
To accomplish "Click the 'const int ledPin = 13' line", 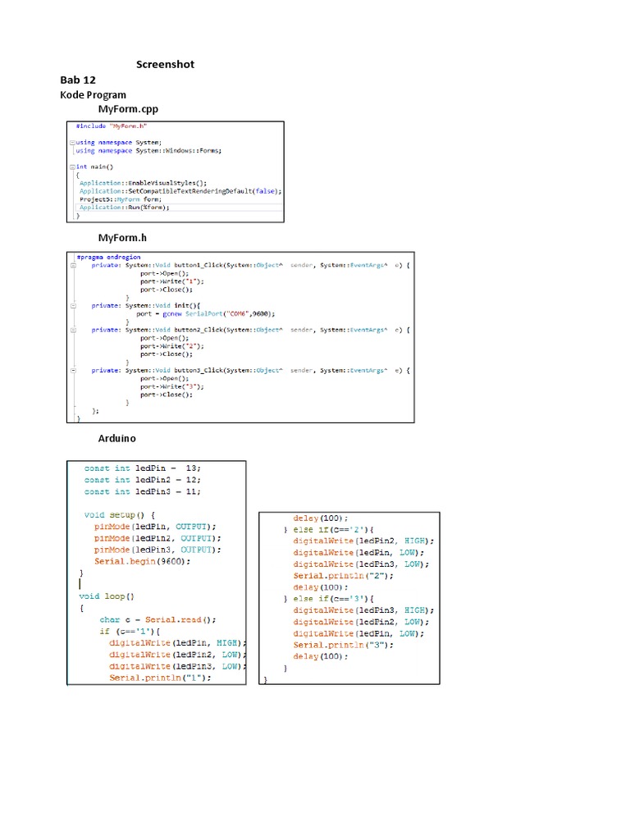I will (141, 468).
